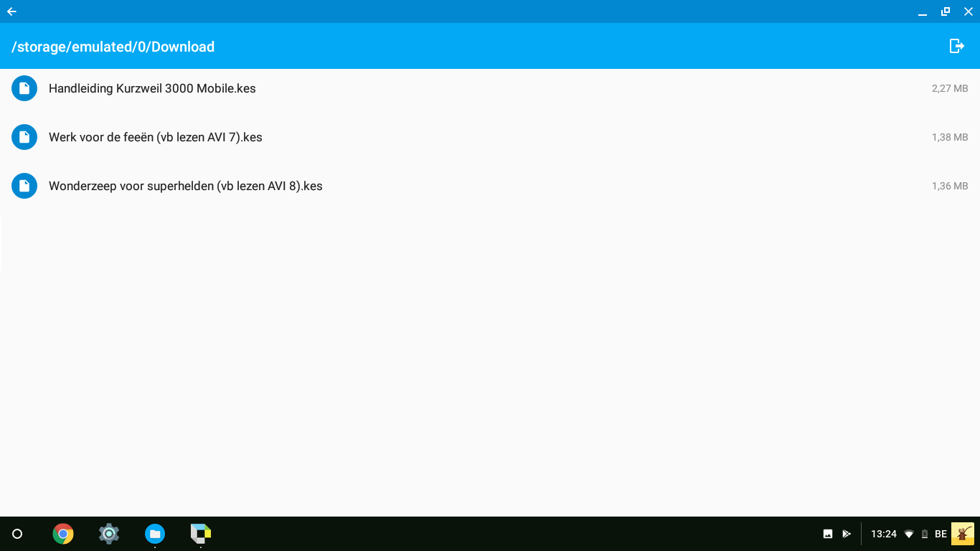Open Werk voor de feeën (vb lezen AVI 7).kes
This screenshot has height=551, width=980.
(490, 137)
